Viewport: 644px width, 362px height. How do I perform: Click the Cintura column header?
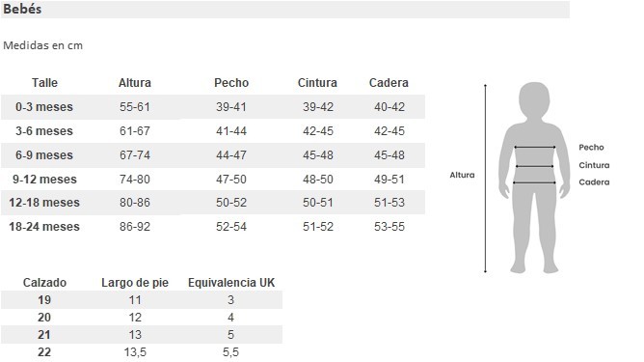tap(317, 83)
